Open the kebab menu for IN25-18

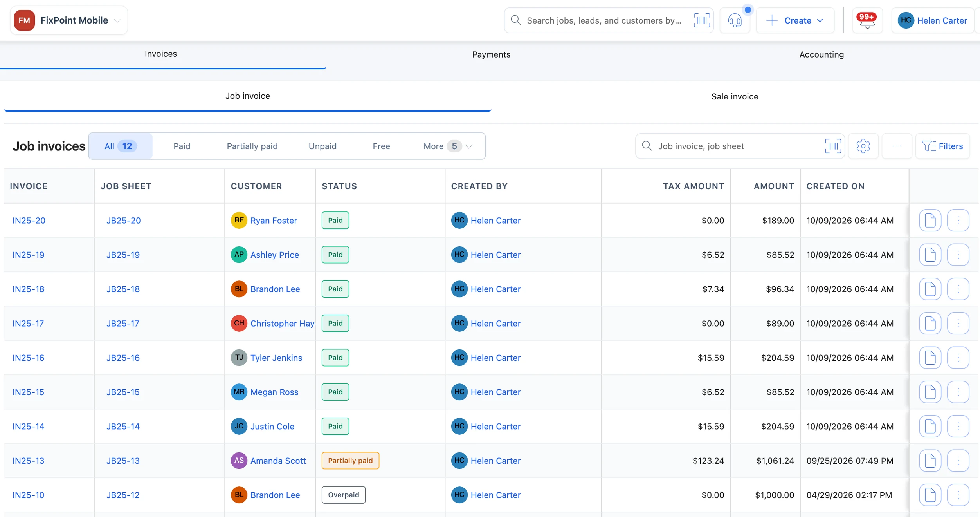(958, 289)
